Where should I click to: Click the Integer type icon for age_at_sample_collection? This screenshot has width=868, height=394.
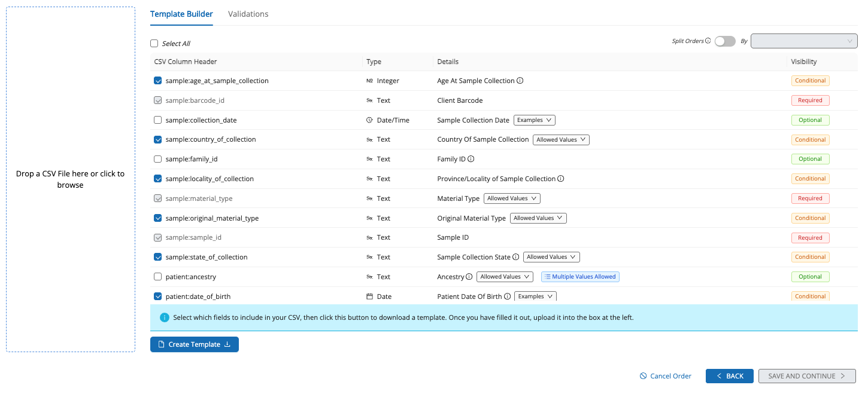(369, 81)
